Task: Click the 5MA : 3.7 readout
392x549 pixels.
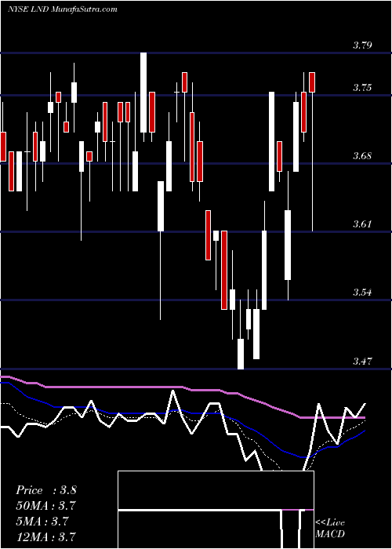Action: click(x=42, y=522)
